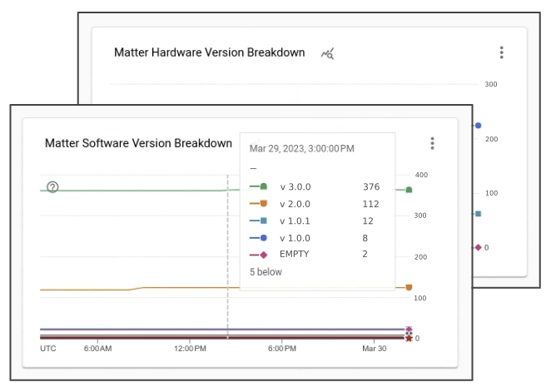Click the blue v 1.0.0 legend circle
The height and width of the screenshot is (392, 551).
coord(263,237)
